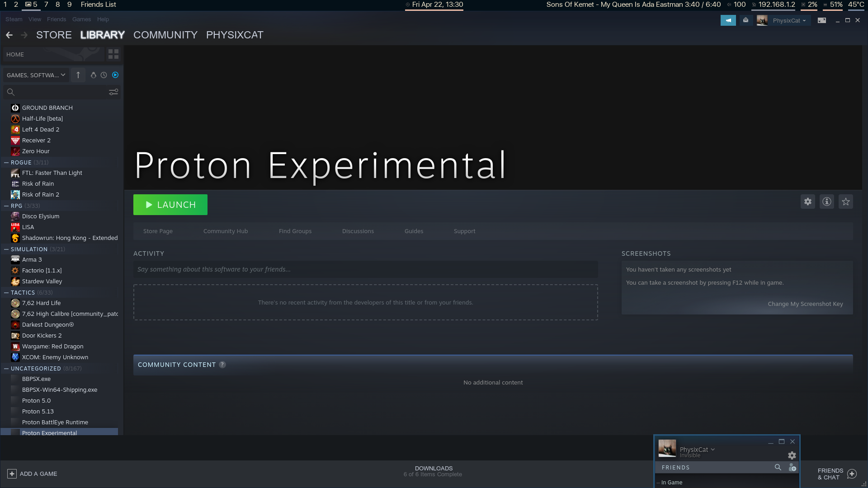This screenshot has height=488, width=868.
Task: Open the Friends menu
Action: tap(57, 19)
